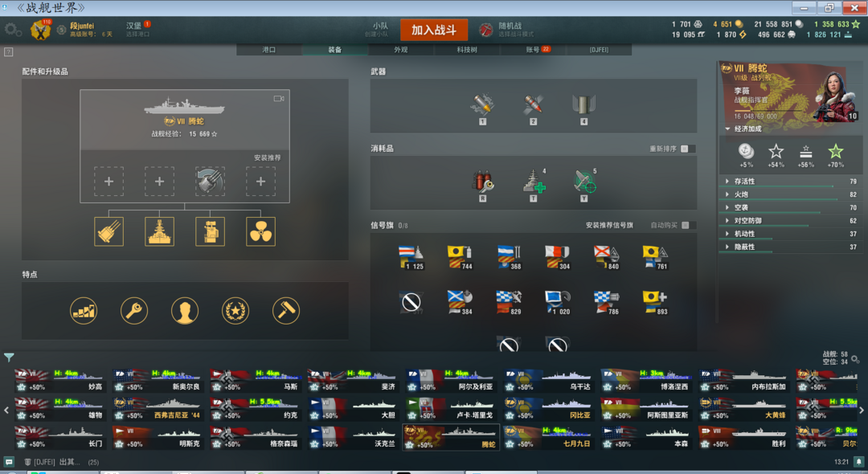Mount the signal flag with count 893
868x474 pixels.
pyautogui.click(x=655, y=303)
